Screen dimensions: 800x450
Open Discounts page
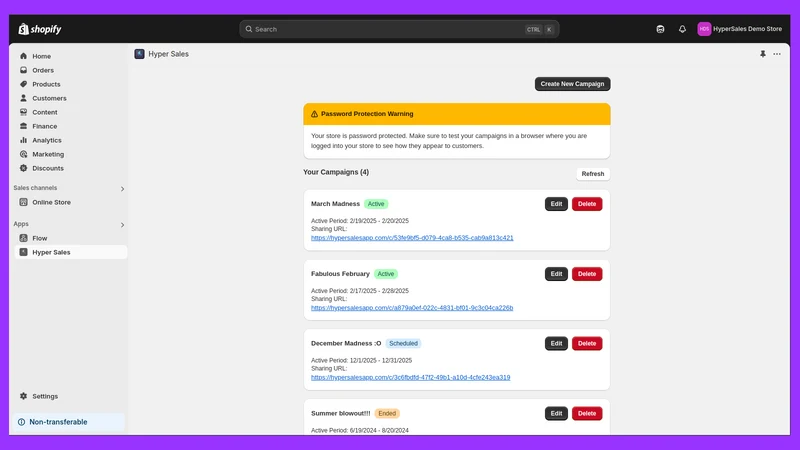pyautogui.click(x=48, y=168)
